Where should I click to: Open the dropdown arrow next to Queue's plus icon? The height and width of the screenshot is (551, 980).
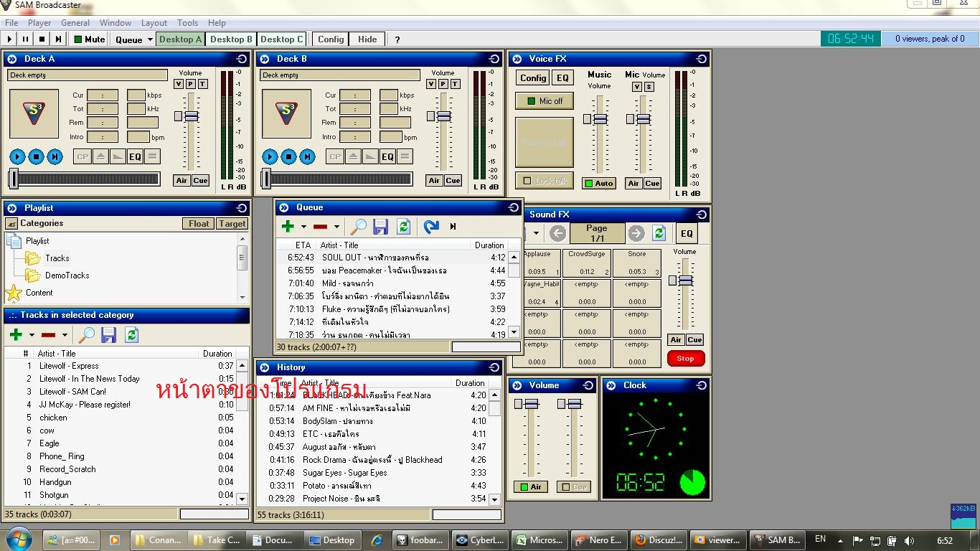[304, 227]
